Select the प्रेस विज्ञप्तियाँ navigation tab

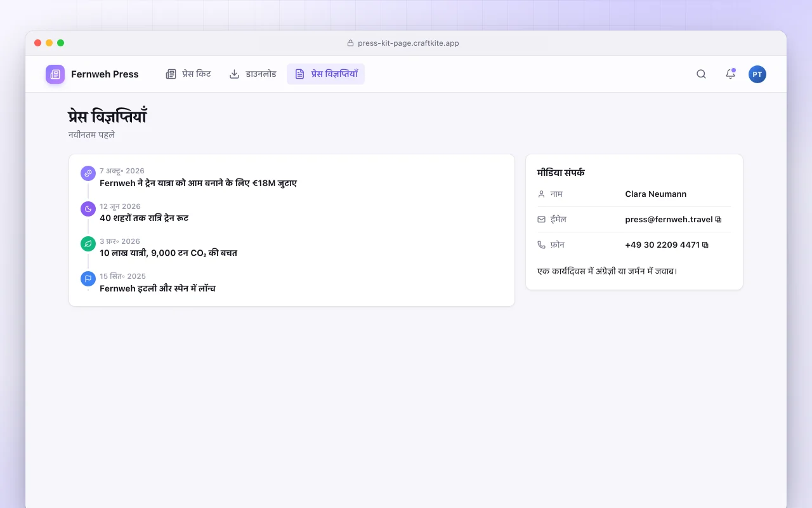pyautogui.click(x=325, y=74)
